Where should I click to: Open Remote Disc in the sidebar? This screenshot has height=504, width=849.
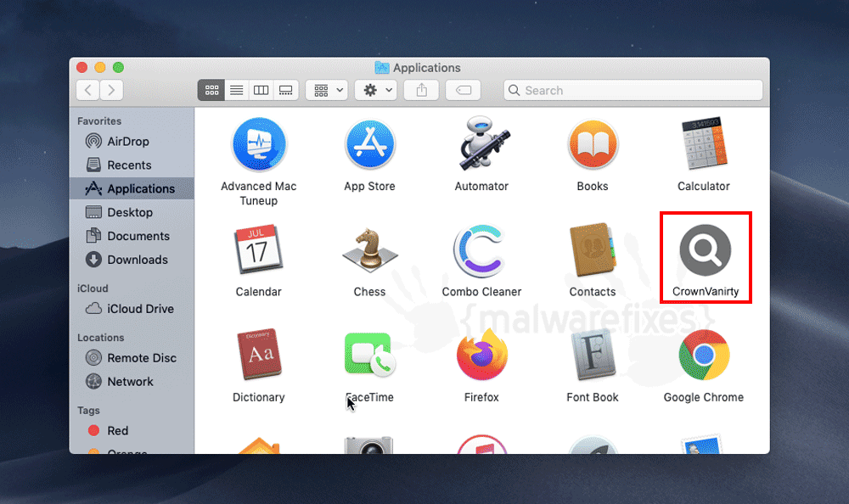click(x=132, y=358)
